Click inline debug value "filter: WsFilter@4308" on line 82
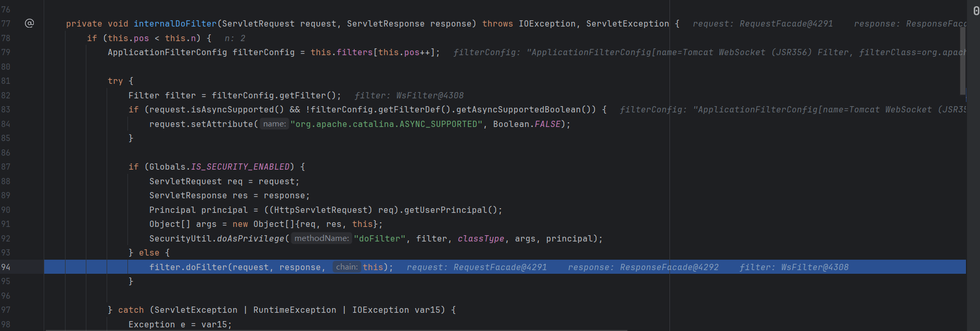The width and height of the screenshot is (980, 331). 409,96
